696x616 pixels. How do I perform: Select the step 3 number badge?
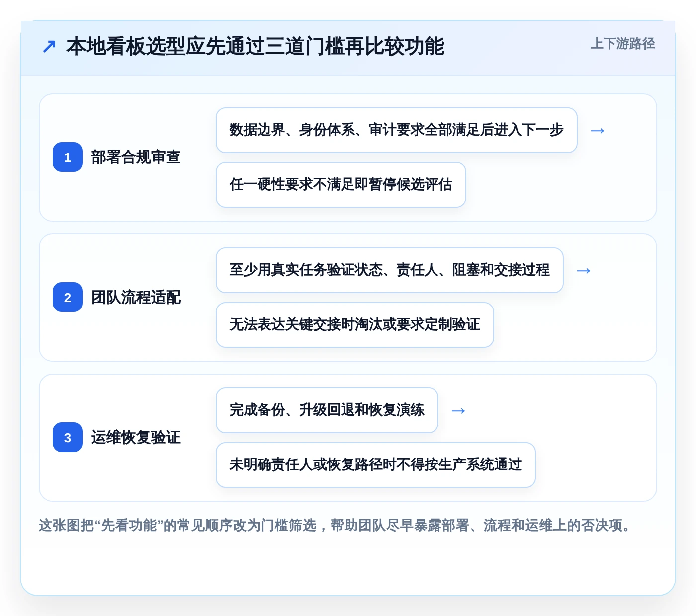(68, 437)
